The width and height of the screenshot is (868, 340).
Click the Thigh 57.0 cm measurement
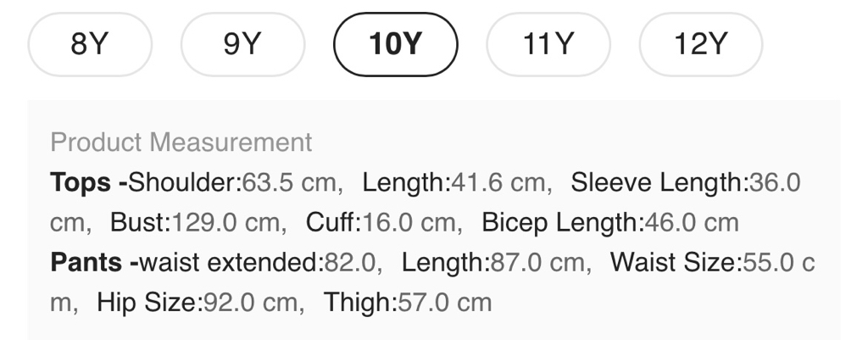[408, 303]
